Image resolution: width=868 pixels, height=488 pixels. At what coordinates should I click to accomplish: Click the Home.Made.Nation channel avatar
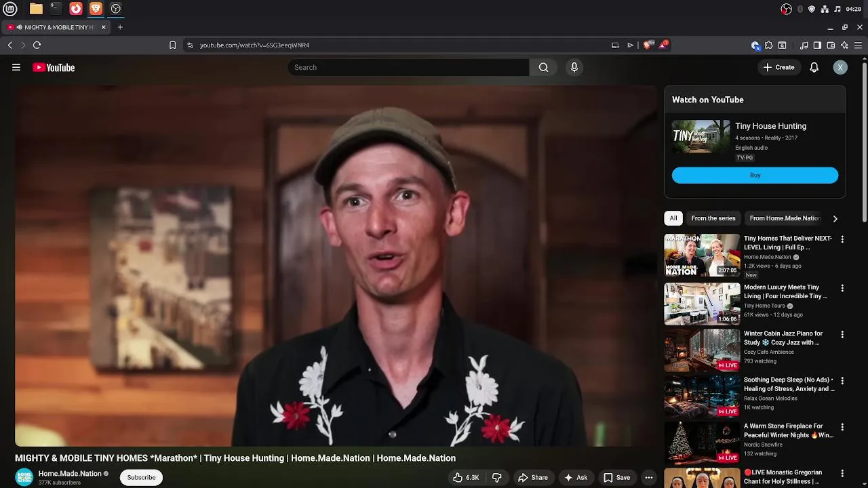tap(24, 477)
